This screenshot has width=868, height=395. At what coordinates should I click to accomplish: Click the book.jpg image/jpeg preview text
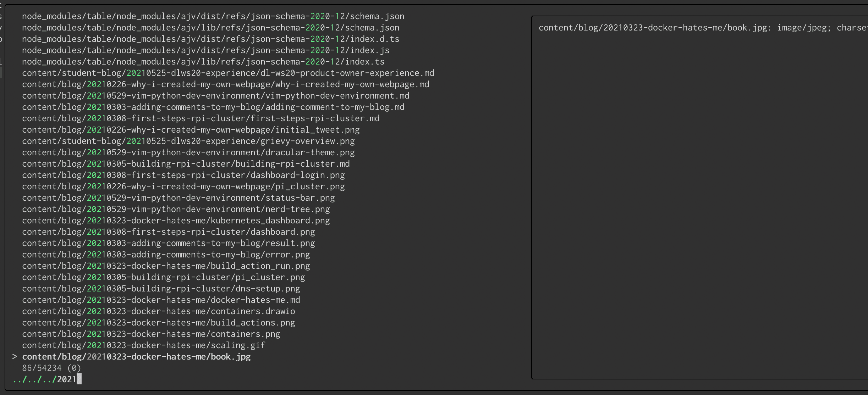coord(703,28)
